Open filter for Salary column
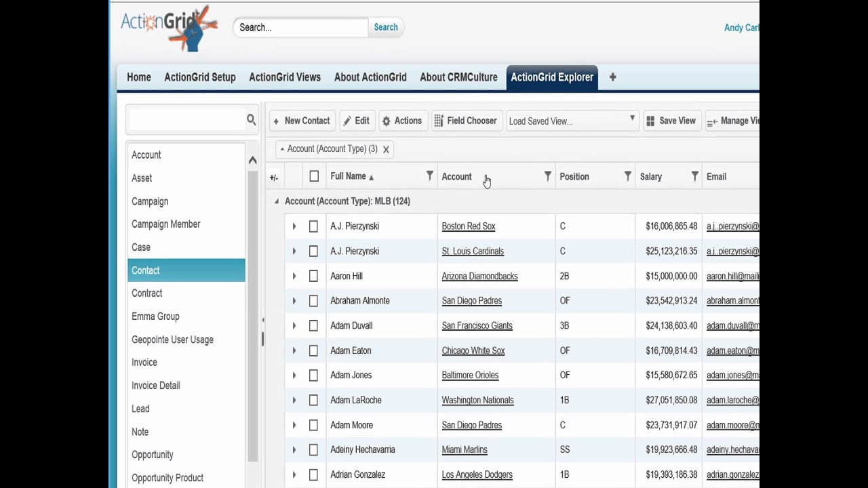Viewport: 868px width, 488px height. (694, 176)
